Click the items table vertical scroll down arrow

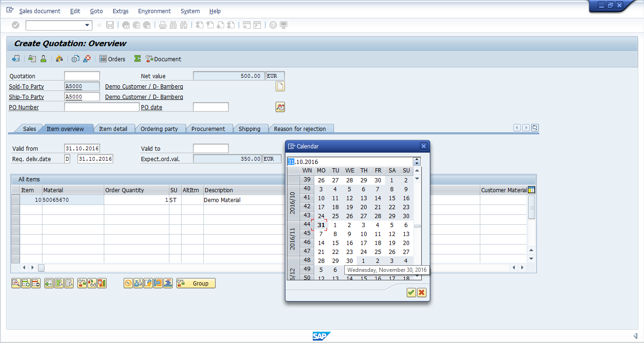pyautogui.click(x=531, y=259)
